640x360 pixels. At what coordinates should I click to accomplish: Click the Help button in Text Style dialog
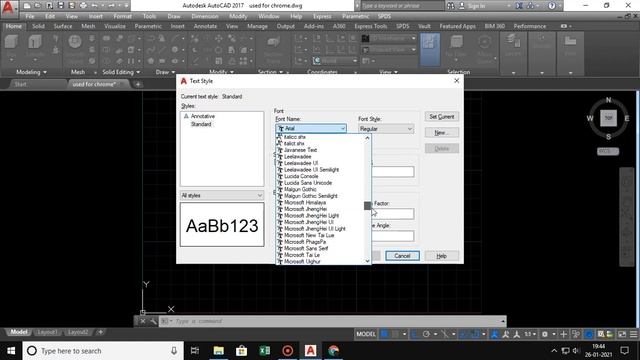[442, 256]
